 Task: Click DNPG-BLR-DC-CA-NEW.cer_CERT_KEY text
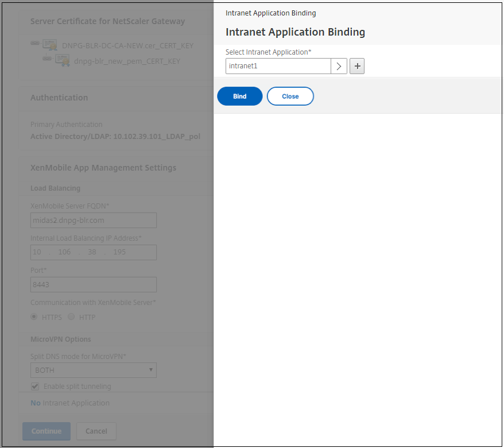click(127, 46)
